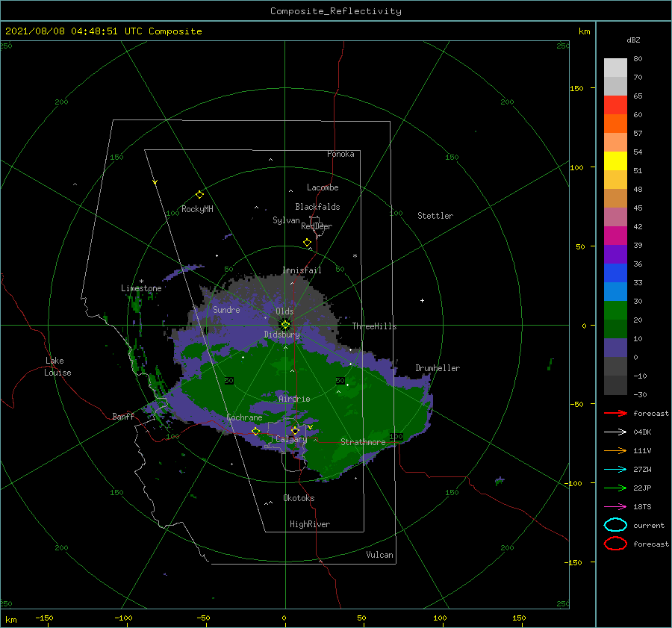Click the 65 dBZ red color swatch
The image size is (672, 628).
pos(615,105)
